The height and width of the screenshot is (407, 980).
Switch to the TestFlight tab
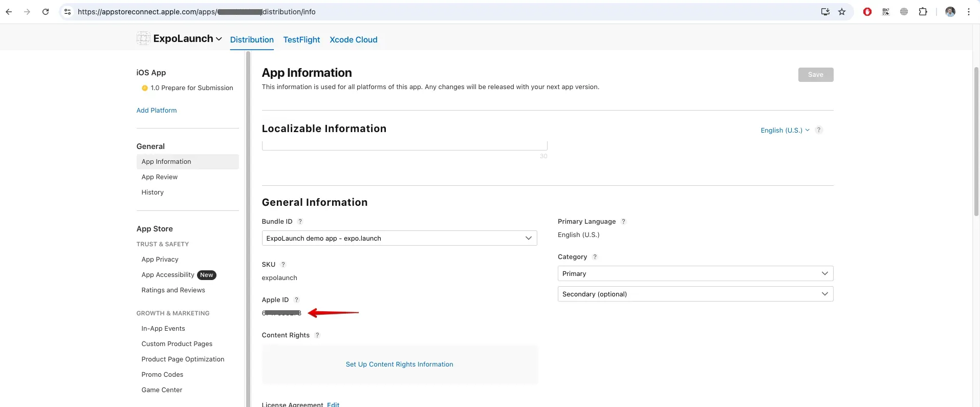tap(301, 39)
